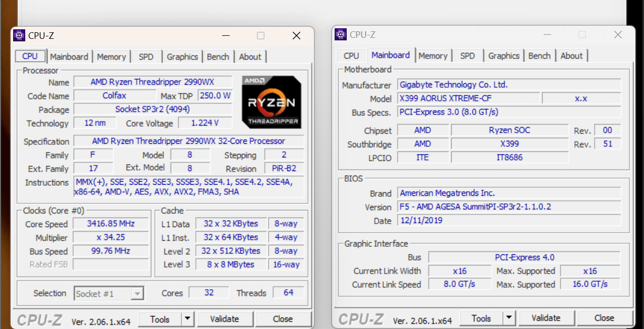Switch to the CPU tab in the right window
Image resolution: width=644 pixels, height=329 pixels.
click(x=351, y=56)
